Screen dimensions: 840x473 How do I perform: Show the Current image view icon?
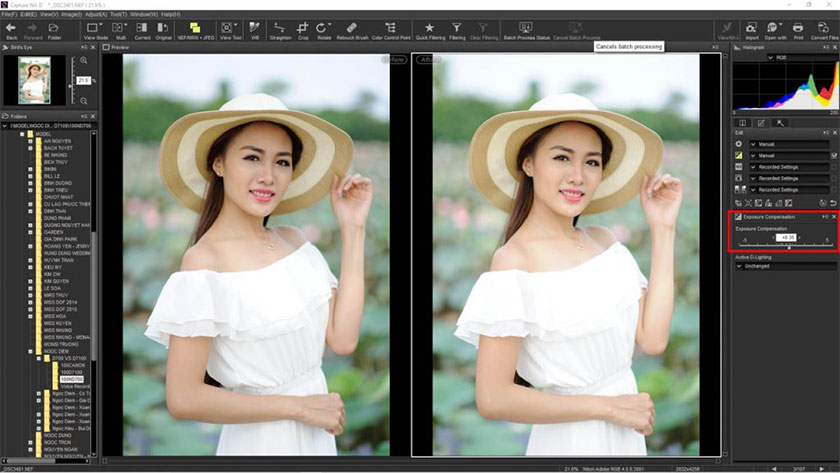(142, 28)
